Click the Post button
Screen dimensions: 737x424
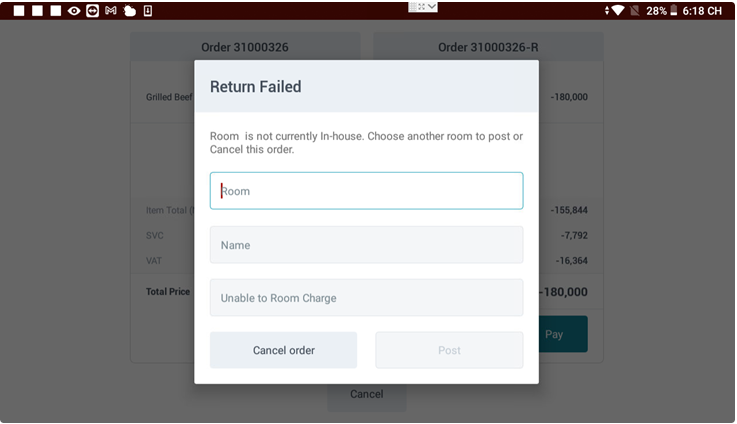(449, 350)
